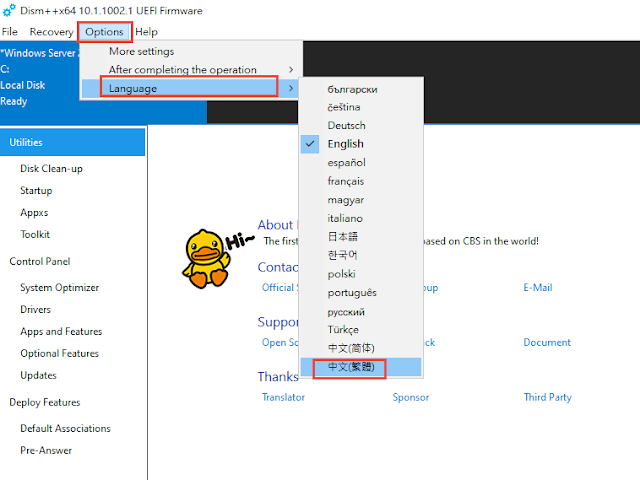640x480 pixels.
Task: Open Disk Clean-up in sidebar
Action: pos(51,169)
